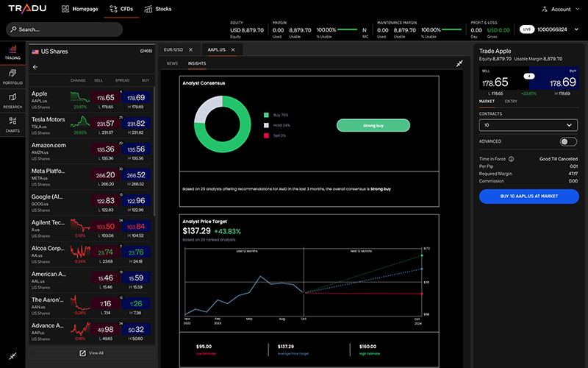Open the Research sidebar icon

tap(12, 101)
